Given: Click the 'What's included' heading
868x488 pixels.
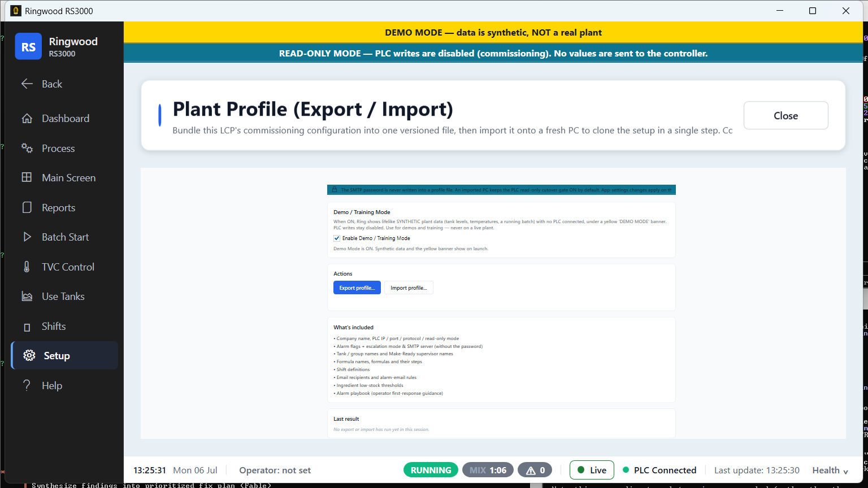Looking at the screenshot, I should coord(353,328).
